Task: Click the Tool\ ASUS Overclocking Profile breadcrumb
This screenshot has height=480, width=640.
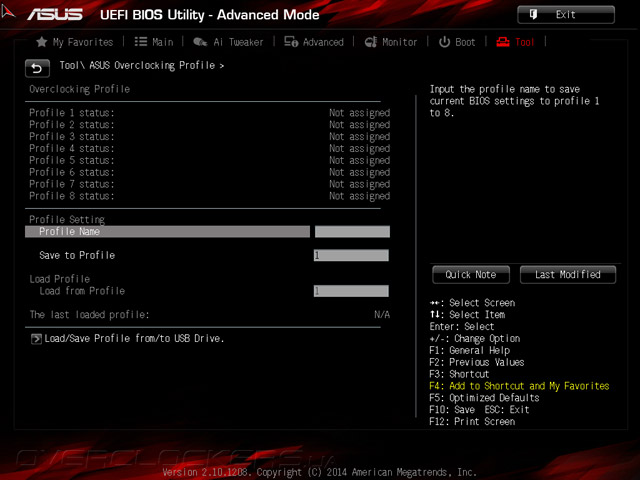Action: tap(142, 66)
